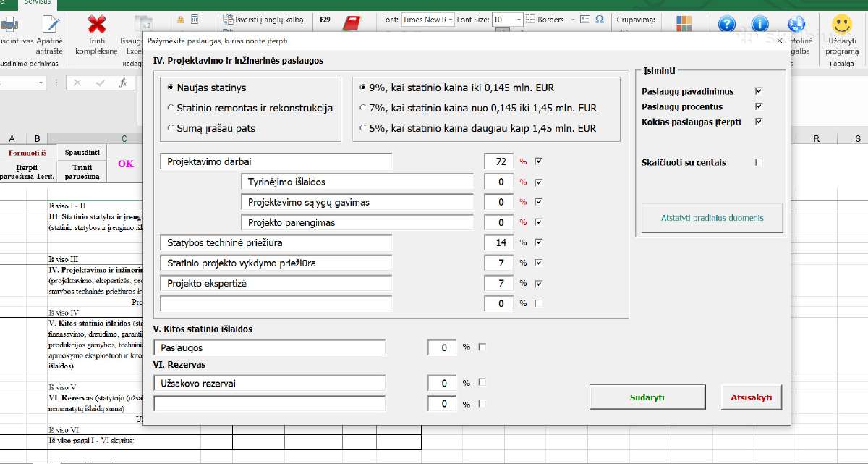Click the Projekto ekspertizė percent field
This screenshot has width=868, height=464.
click(x=499, y=283)
